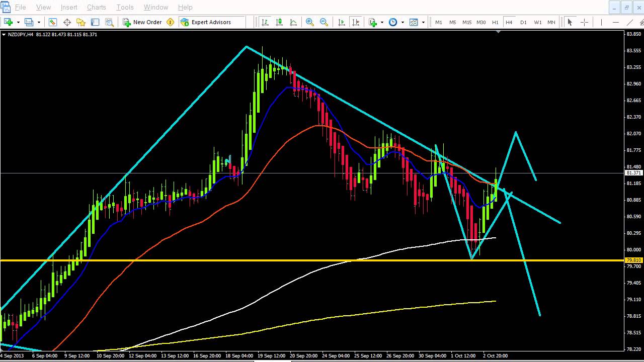Open the Window menu

point(156,7)
